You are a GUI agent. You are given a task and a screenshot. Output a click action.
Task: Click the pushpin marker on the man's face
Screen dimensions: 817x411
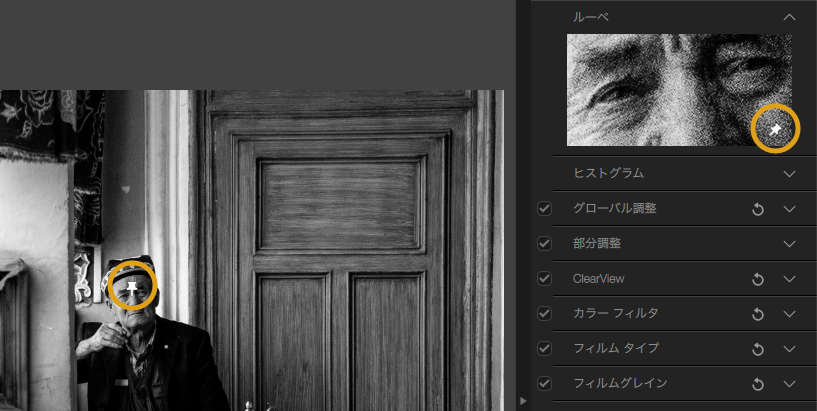coord(132,287)
